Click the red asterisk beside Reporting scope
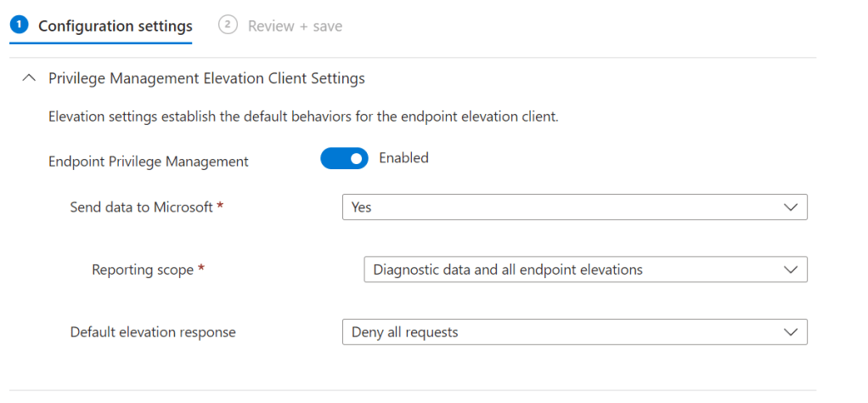Image resolution: width=868 pixels, height=403 pixels. (201, 270)
